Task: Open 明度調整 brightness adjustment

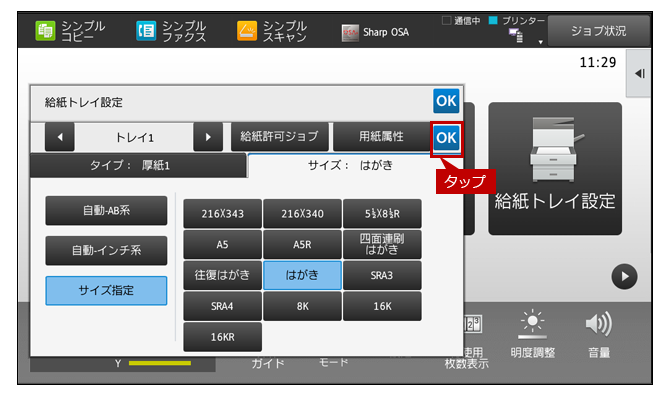Action: 532,334
